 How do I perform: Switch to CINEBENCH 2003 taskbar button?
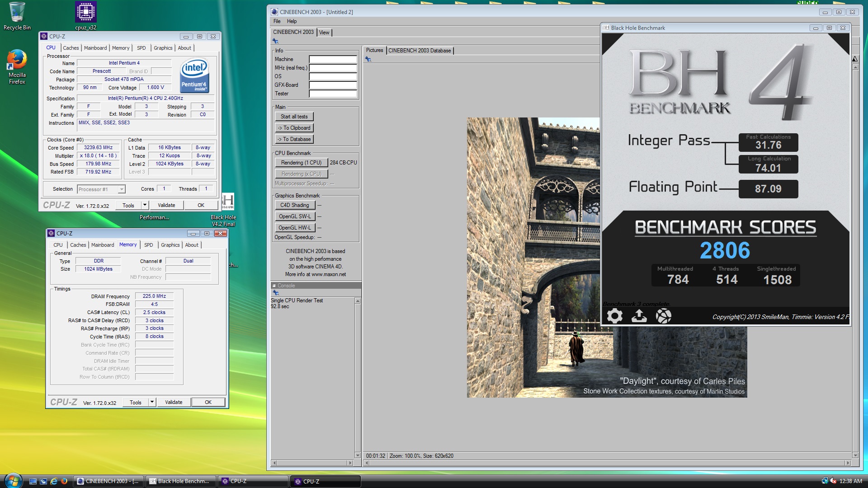coord(108,481)
